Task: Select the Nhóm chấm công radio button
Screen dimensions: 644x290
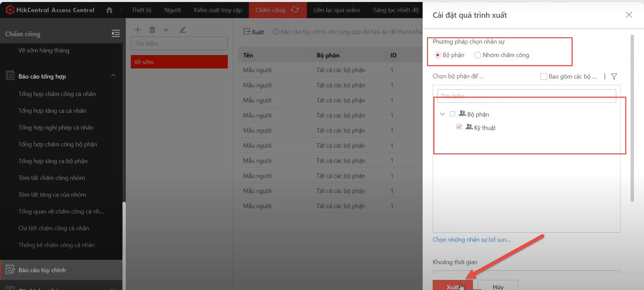Action: [477, 55]
